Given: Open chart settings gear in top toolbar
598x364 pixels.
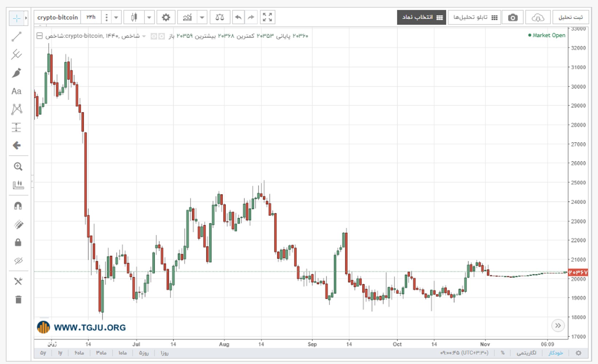Looking at the screenshot, I should tap(166, 17).
